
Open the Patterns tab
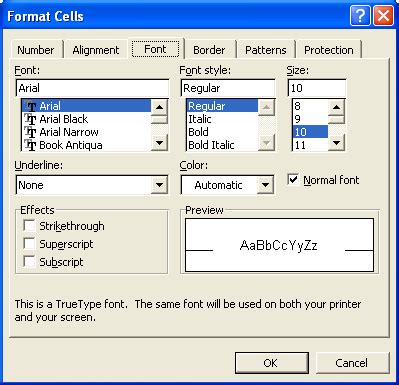pyautogui.click(x=266, y=50)
